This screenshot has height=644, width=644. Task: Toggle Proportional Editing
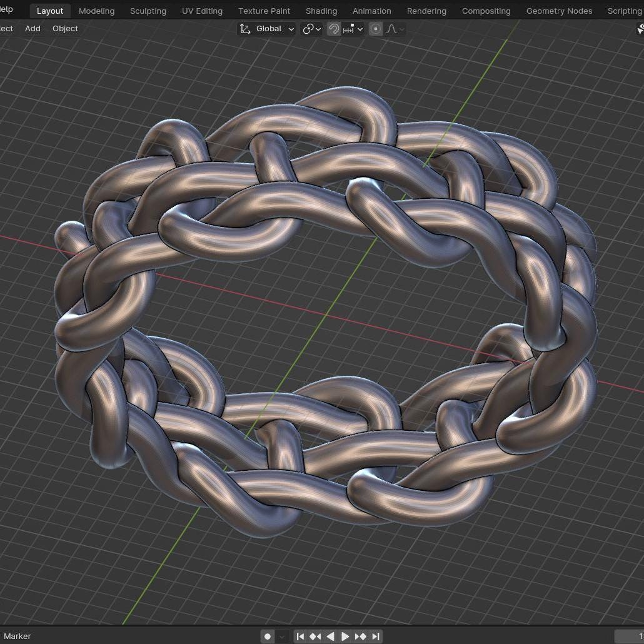pos(375,29)
